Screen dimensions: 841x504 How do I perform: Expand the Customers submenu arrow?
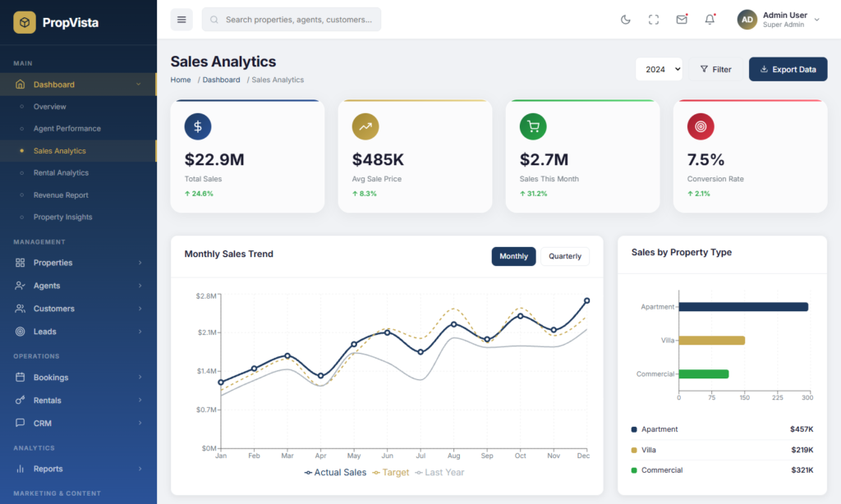tap(140, 309)
